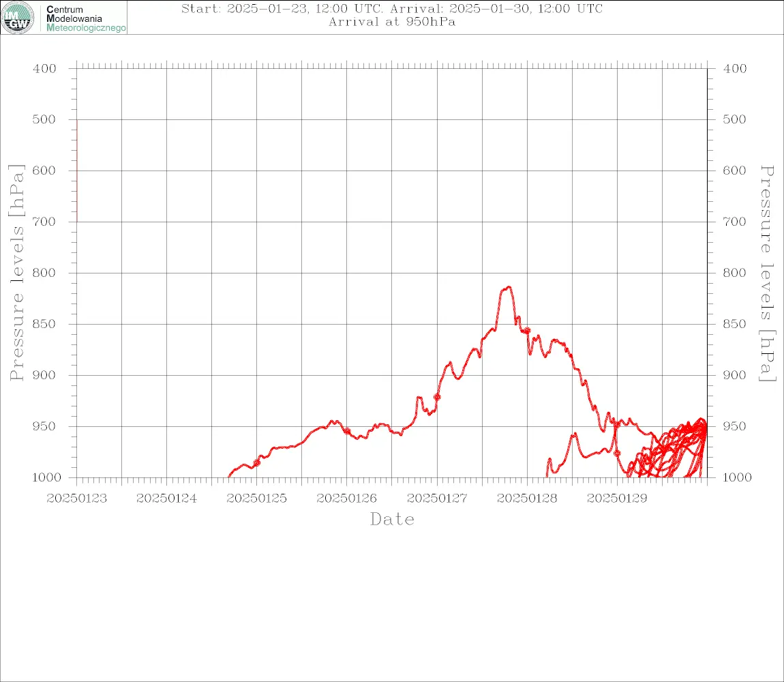This screenshot has height=682, width=784.
Task: Click the right axis 850 label
Action: pyautogui.click(x=735, y=324)
